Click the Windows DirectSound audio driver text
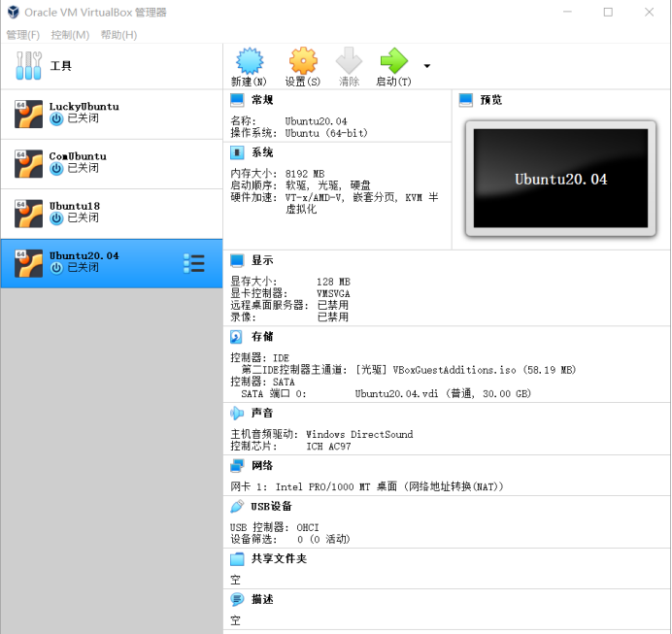This screenshot has width=672, height=634. pos(359,434)
